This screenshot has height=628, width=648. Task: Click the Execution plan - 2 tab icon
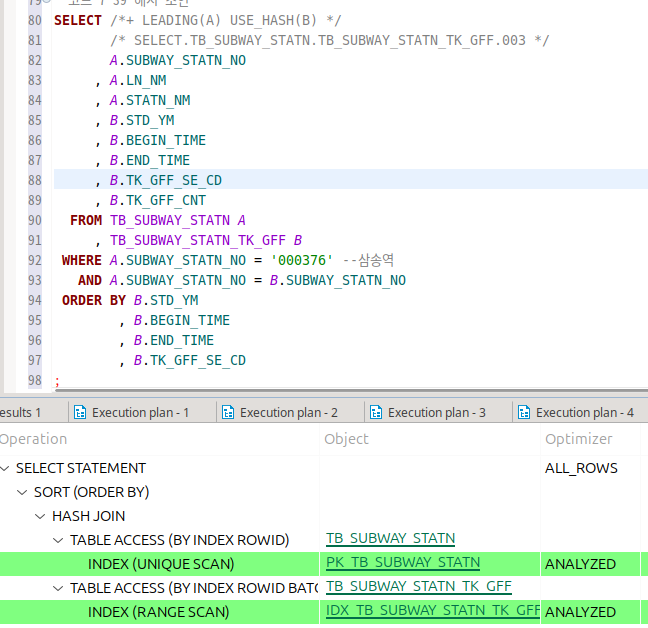(227, 412)
